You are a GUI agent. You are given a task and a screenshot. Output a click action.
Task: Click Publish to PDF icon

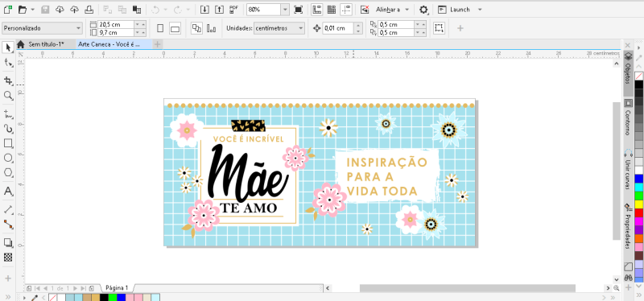[x=234, y=9]
